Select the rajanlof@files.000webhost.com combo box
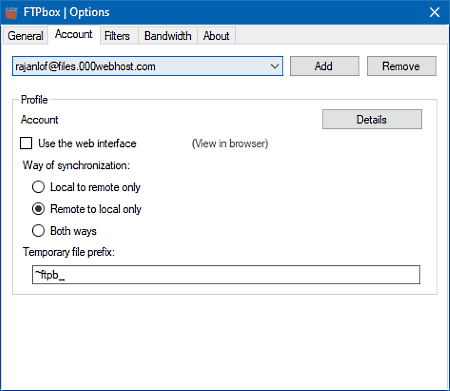Screen dimensions: 450x391 click(x=147, y=66)
